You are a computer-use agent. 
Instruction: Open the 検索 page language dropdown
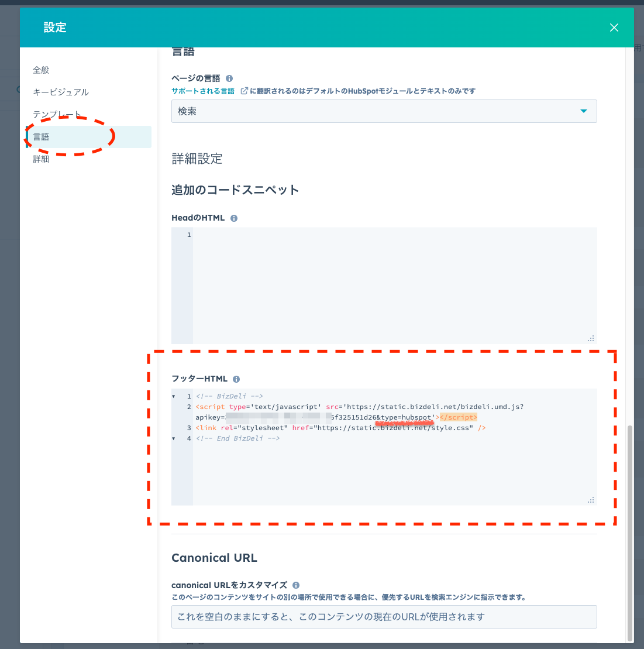point(384,111)
